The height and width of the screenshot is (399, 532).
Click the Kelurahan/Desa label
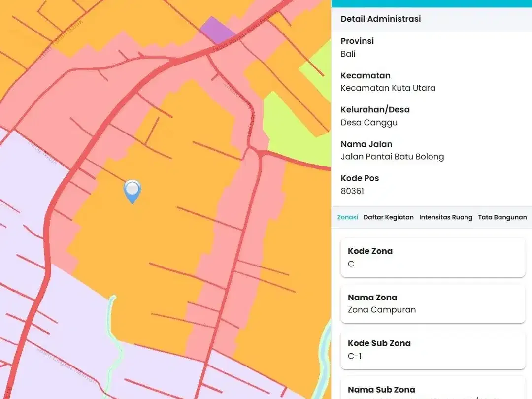pyautogui.click(x=375, y=109)
